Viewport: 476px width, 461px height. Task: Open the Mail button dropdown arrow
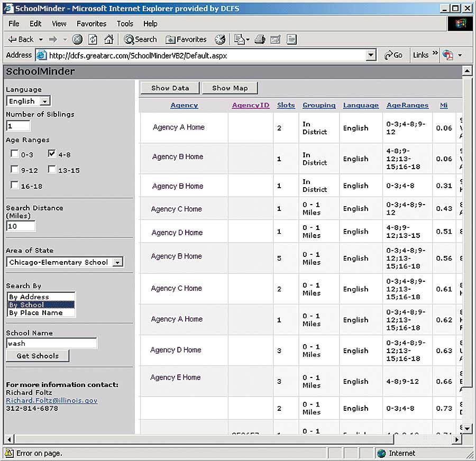[x=248, y=40]
